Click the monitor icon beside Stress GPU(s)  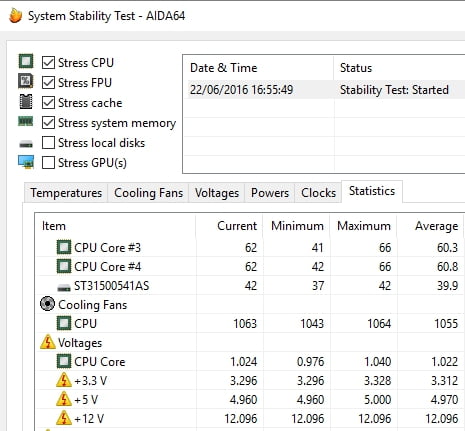[26, 162]
